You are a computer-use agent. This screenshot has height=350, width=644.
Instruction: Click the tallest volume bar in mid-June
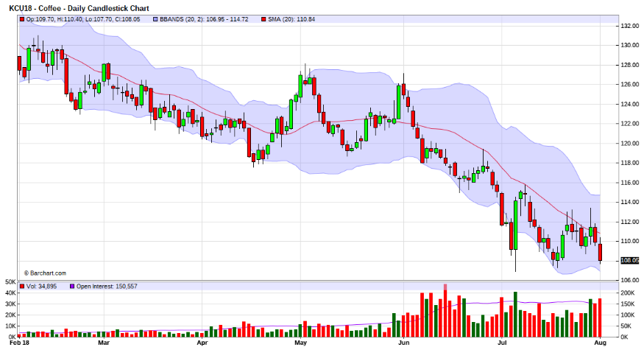(445, 310)
